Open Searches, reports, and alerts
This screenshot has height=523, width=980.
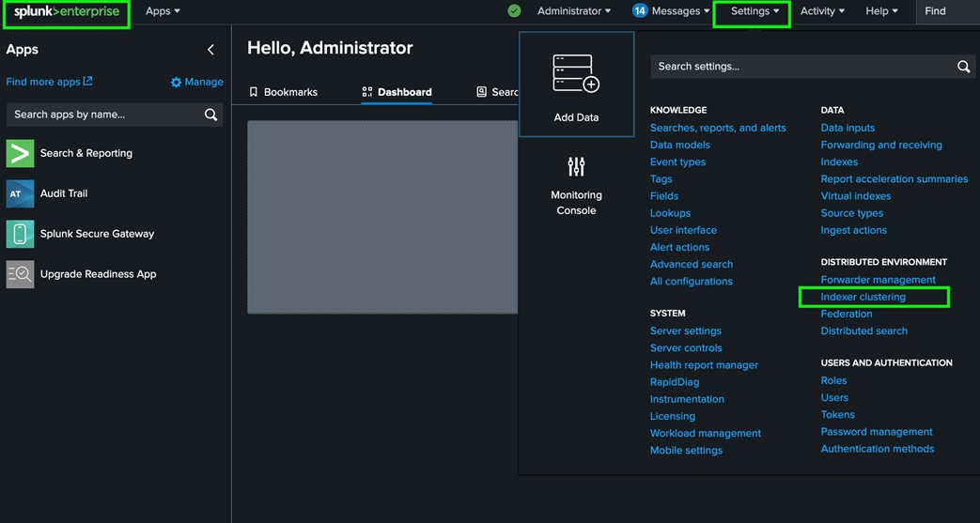(718, 128)
